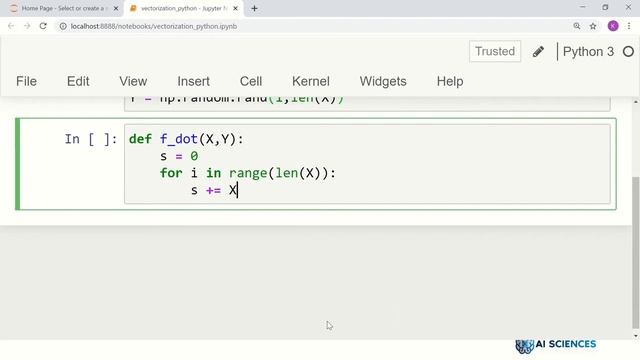Open the File menu
640x360 pixels.
(x=27, y=81)
